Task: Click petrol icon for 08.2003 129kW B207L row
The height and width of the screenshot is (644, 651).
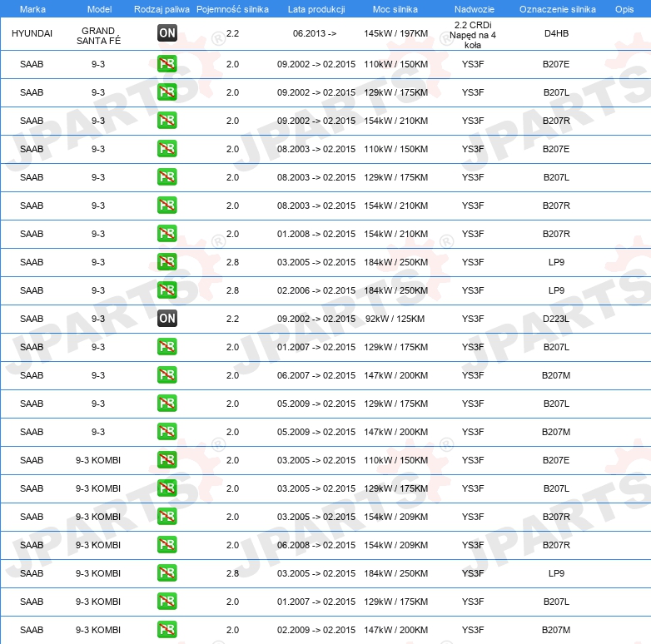Action: click(166, 176)
